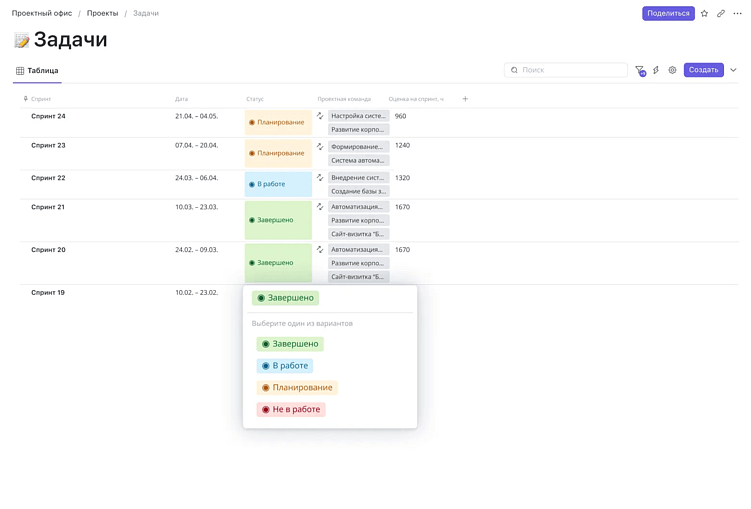
Task: Switch to the Таблица tab
Action: (37, 71)
